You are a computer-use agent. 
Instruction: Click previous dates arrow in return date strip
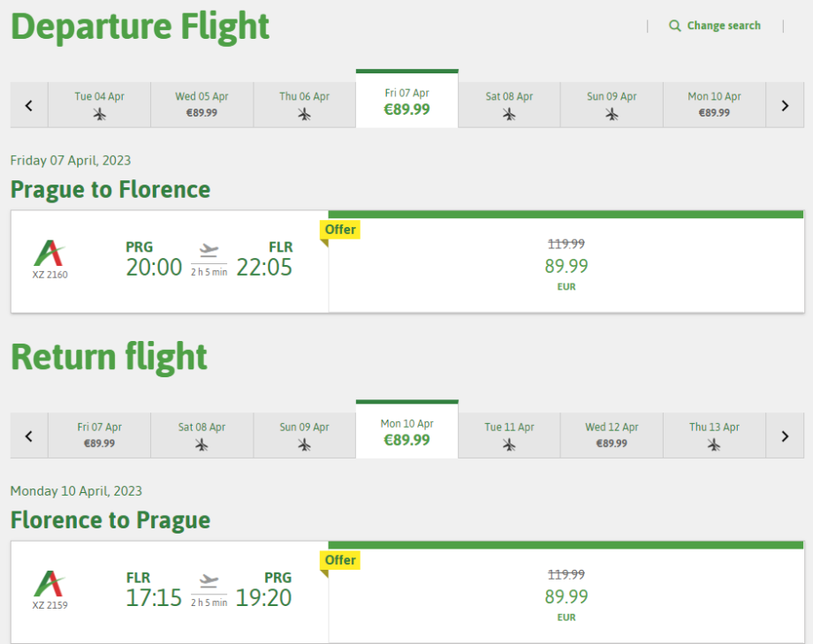(28, 436)
